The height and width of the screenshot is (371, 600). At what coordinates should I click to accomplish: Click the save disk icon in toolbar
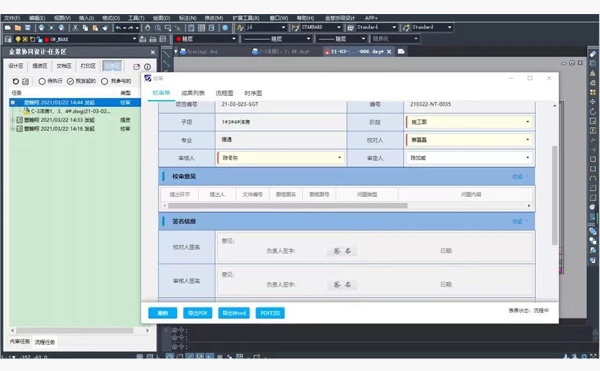[28, 28]
